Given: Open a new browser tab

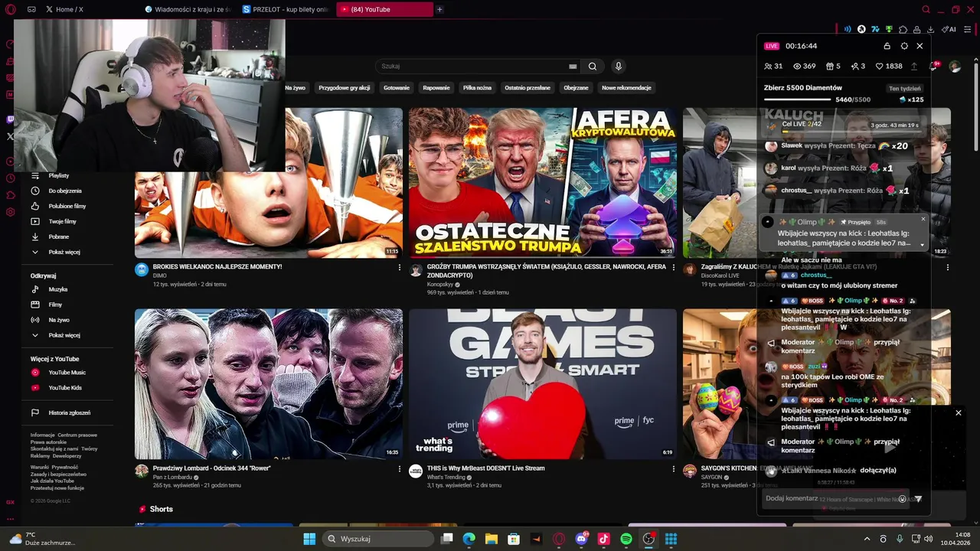Looking at the screenshot, I should click(x=439, y=9).
